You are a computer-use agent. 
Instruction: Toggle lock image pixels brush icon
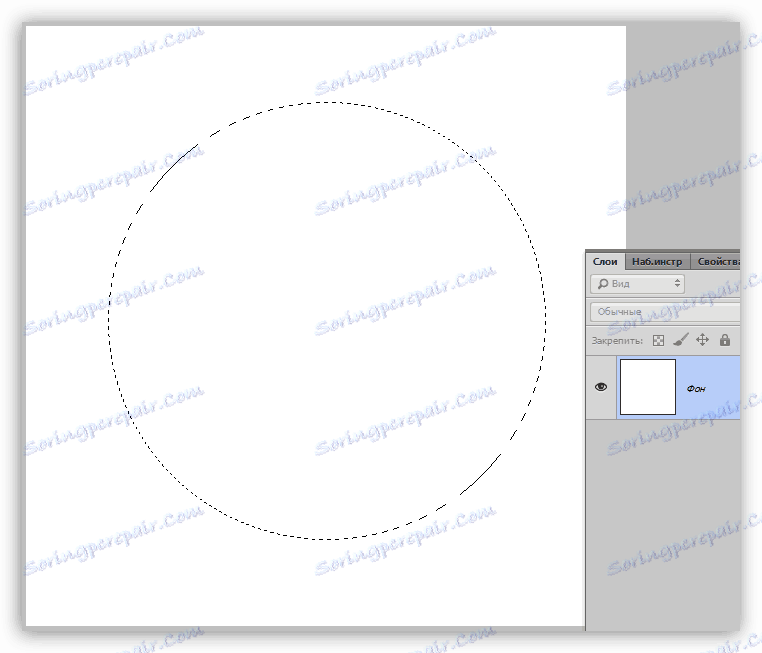coord(681,340)
